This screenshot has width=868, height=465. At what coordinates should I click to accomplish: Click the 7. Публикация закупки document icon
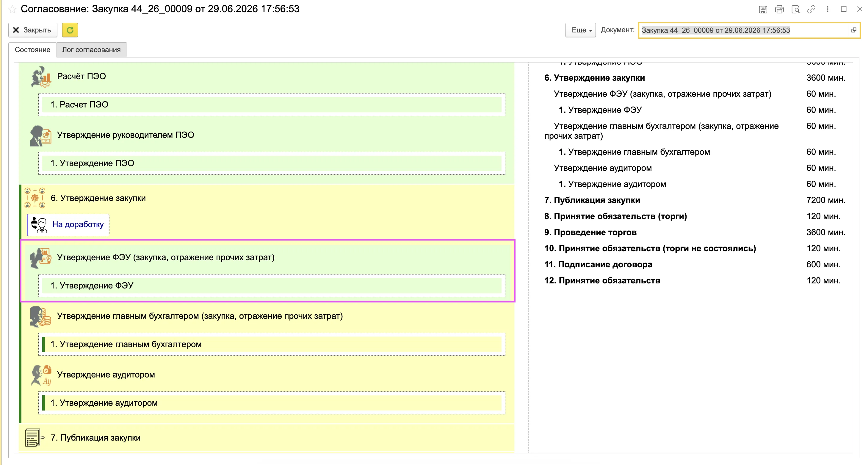[x=35, y=438]
